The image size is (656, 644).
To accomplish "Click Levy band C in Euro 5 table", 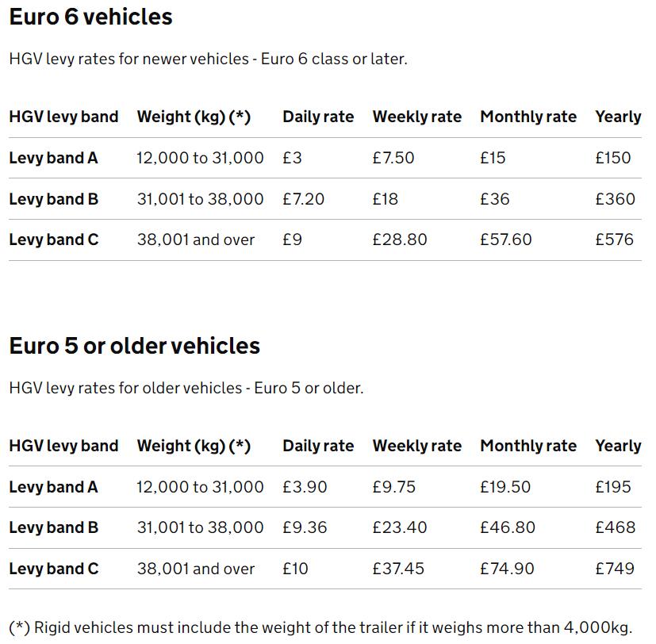I will pos(54,569).
